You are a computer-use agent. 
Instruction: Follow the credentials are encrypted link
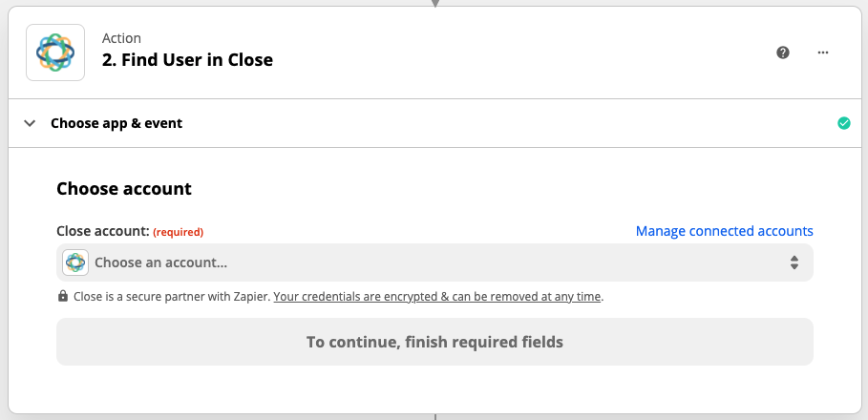(436, 296)
